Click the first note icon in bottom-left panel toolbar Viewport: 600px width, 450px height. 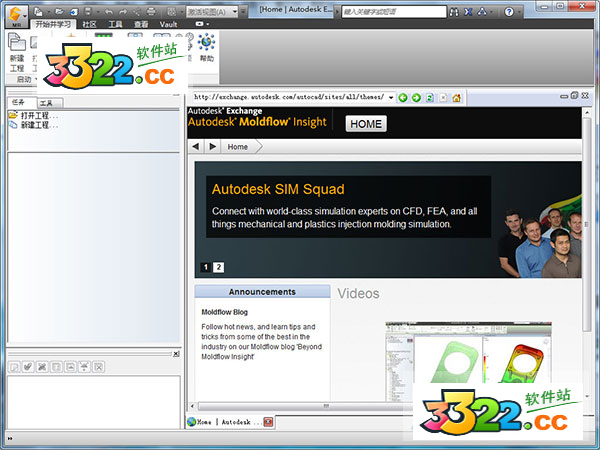tap(14, 367)
